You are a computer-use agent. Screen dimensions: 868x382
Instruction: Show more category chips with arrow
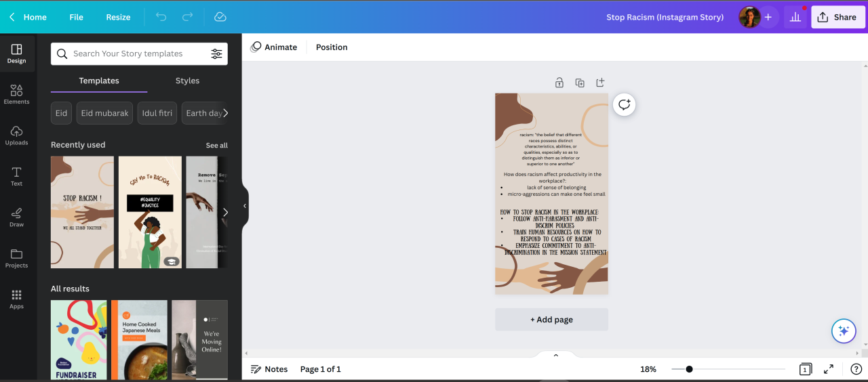click(225, 113)
